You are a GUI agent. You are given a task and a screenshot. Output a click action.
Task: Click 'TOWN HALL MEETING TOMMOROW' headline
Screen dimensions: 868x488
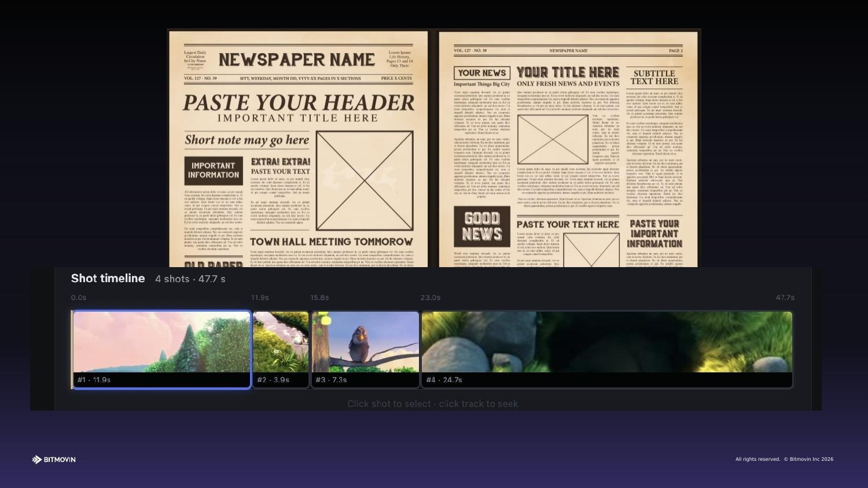click(x=332, y=242)
